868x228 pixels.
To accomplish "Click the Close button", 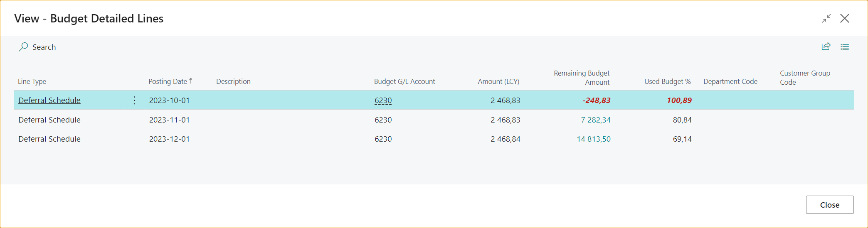I will pyautogui.click(x=830, y=205).
